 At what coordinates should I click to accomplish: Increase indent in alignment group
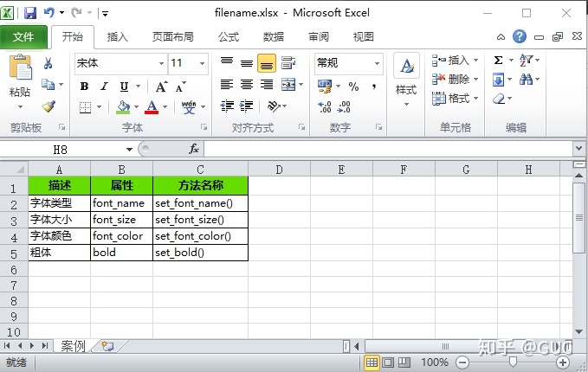pyautogui.click(x=247, y=106)
